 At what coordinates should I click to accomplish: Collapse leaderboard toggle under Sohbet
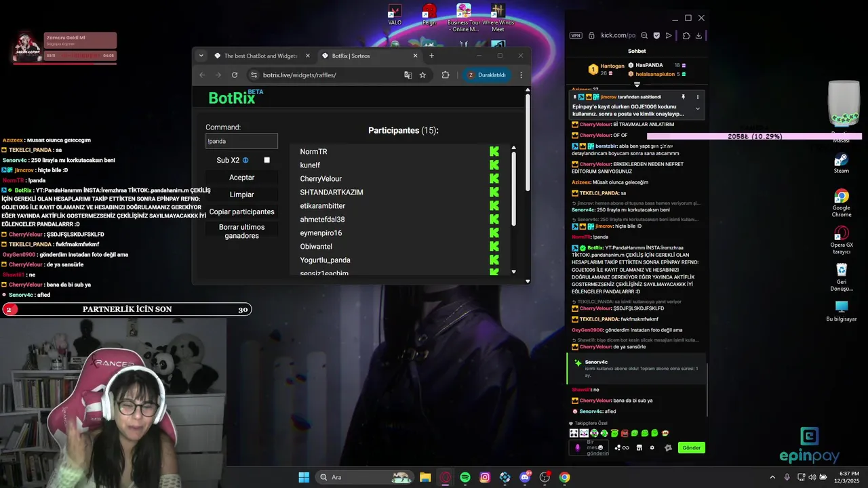point(637,85)
